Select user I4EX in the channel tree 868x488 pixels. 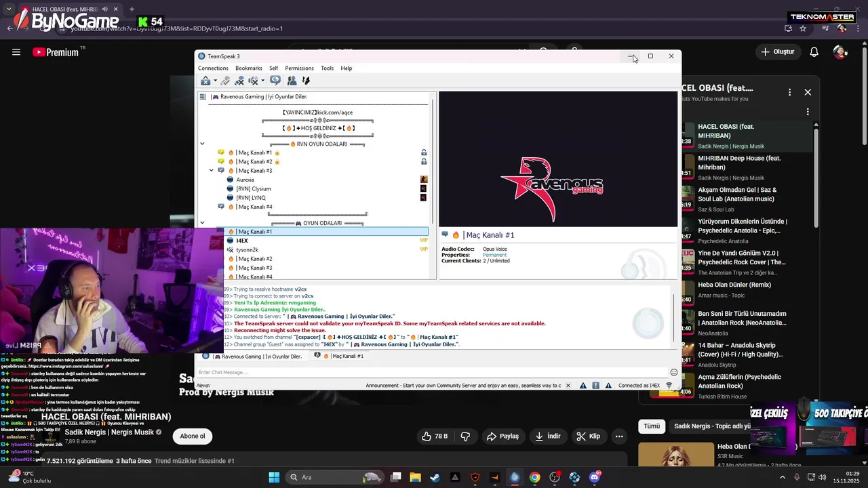tap(241, 241)
